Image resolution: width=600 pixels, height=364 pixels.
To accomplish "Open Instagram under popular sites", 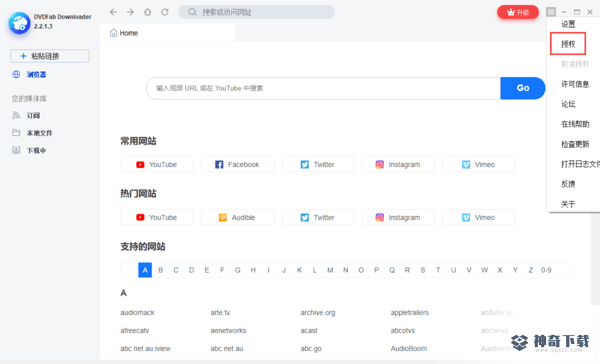I will (398, 217).
